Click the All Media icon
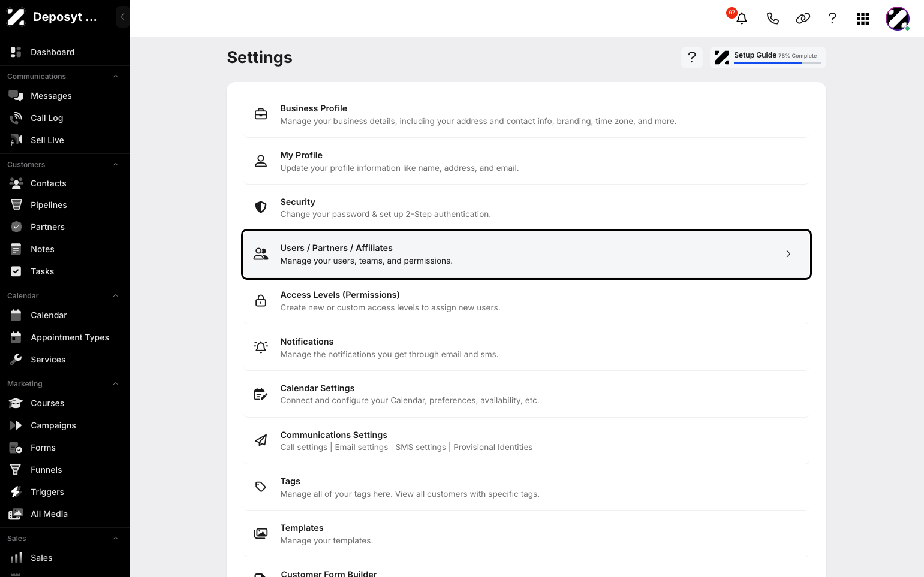Screen dimensions: 924x577 click(x=16, y=514)
